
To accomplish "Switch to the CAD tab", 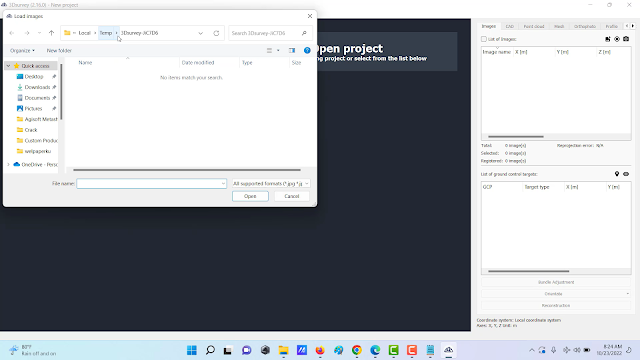I will point(510,26).
